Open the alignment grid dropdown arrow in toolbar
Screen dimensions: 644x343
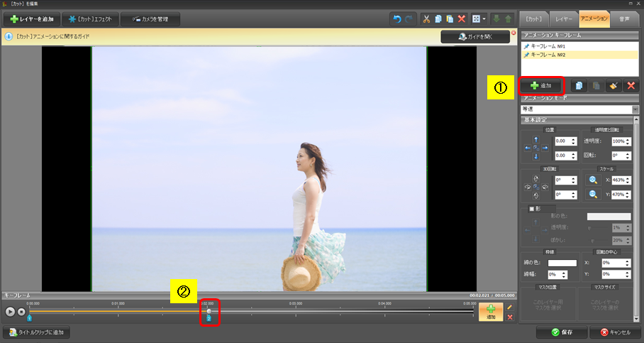pos(486,19)
